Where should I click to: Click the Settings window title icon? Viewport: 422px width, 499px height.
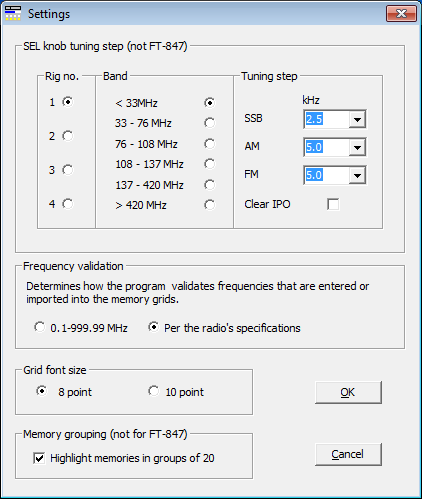(x=13, y=14)
